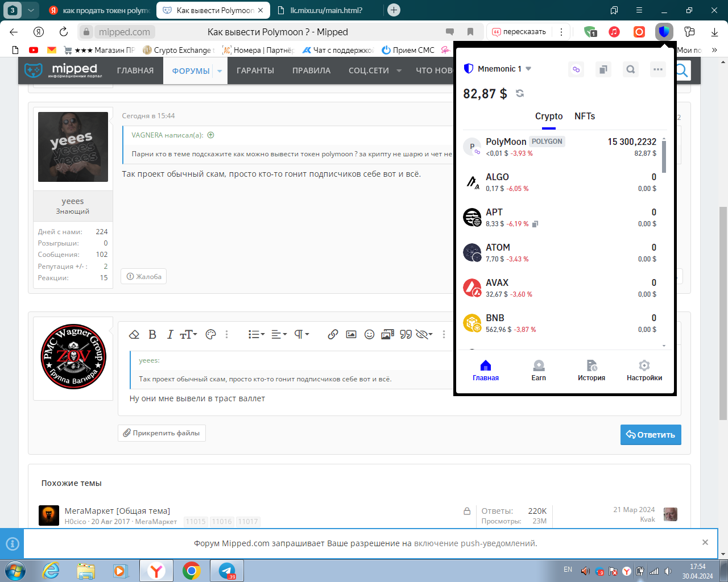
Task: Open the red music extension icon
Action: 614,32
